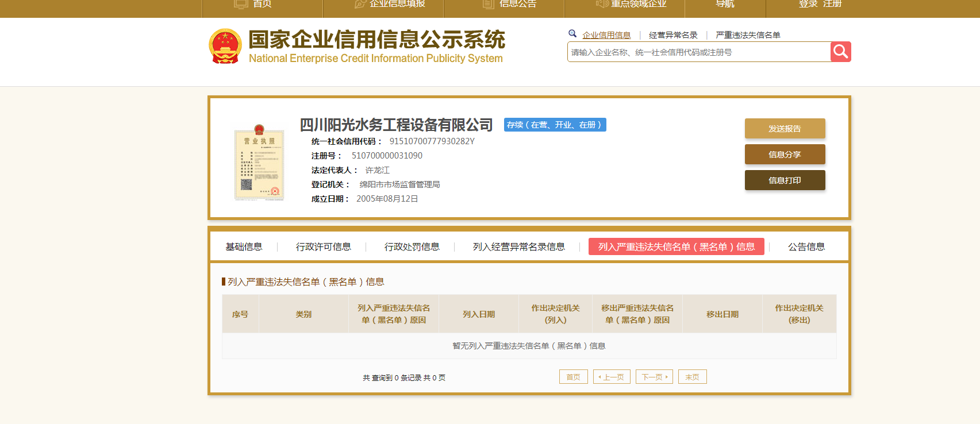This screenshot has width=980, height=424.
Task: Switch to 行政许可信息 tab
Action: point(324,246)
